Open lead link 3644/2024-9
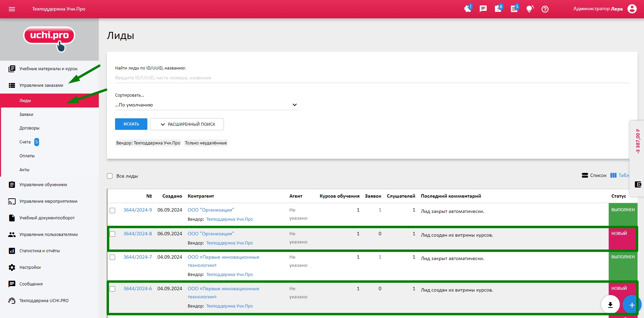The height and width of the screenshot is (318, 644). pyautogui.click(x=137, y=210)
